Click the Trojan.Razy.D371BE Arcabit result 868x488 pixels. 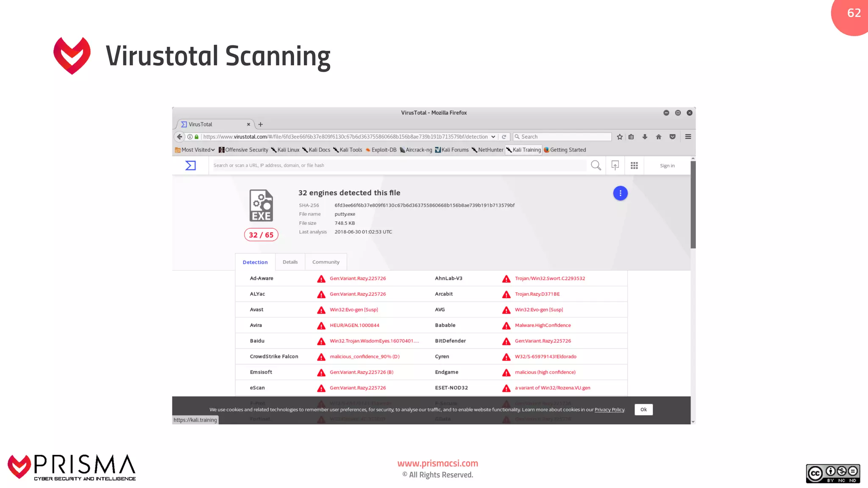coord(537,294)
